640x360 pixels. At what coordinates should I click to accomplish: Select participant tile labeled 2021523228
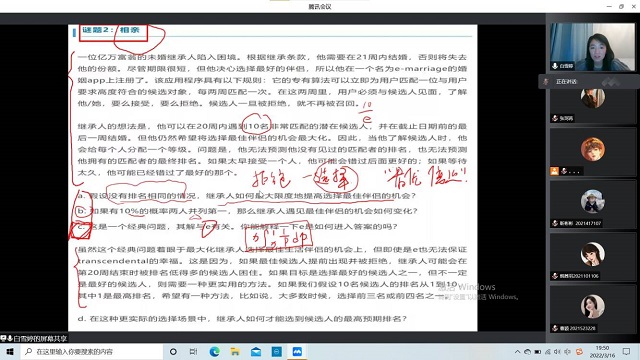click(x=593, y=309)
